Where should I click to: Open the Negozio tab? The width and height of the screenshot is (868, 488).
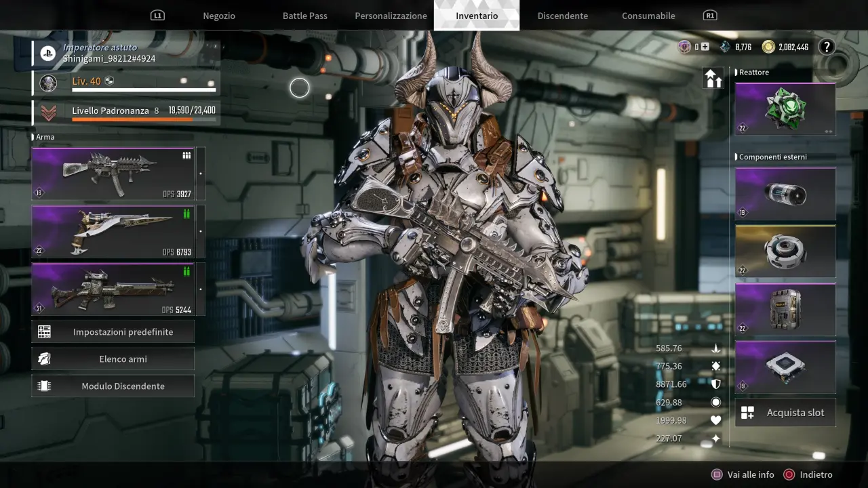pos(219,16)
